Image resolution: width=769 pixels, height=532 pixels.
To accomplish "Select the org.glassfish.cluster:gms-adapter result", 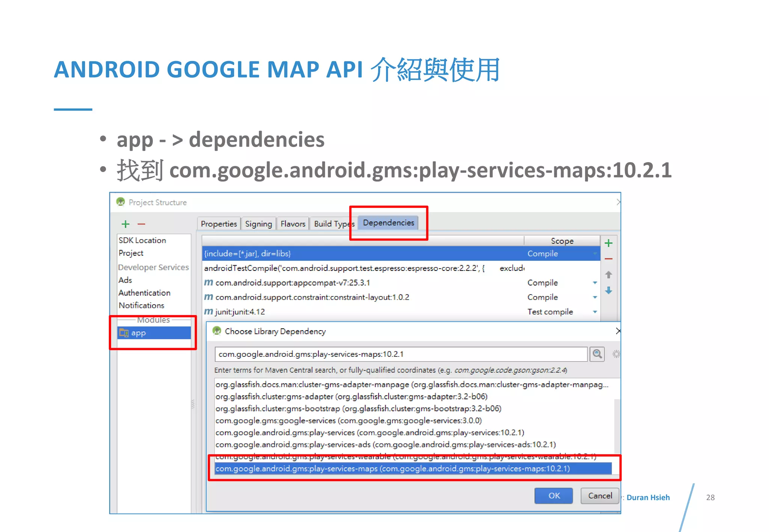I will tap(413, 397).
